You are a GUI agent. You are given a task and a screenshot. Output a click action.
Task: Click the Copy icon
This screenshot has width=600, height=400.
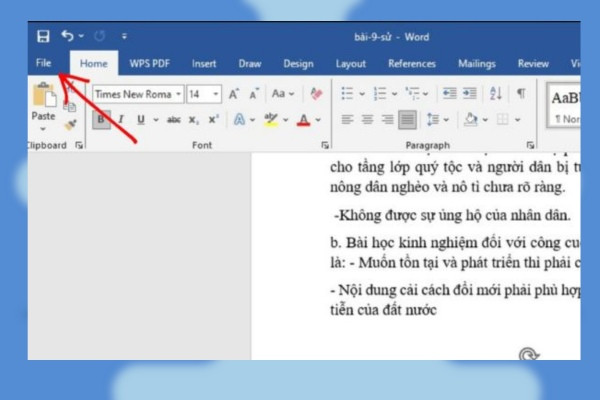[x=70, y=107]
